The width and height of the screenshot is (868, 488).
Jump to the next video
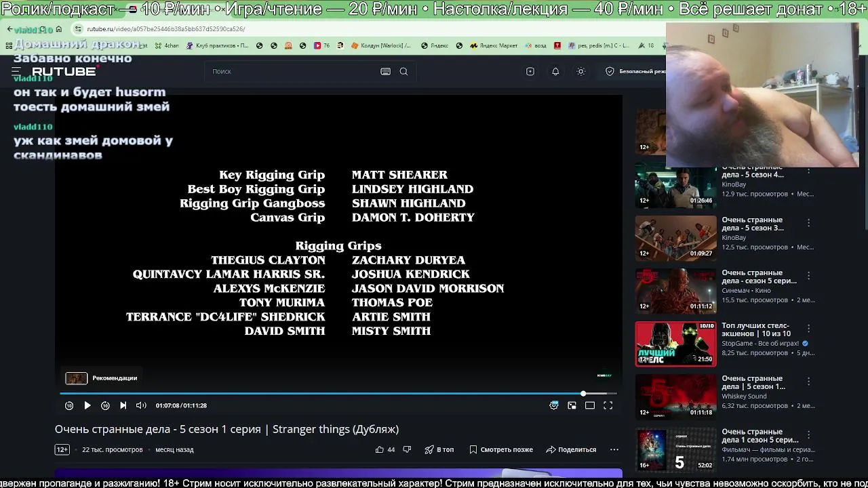(x=123, y=405)
